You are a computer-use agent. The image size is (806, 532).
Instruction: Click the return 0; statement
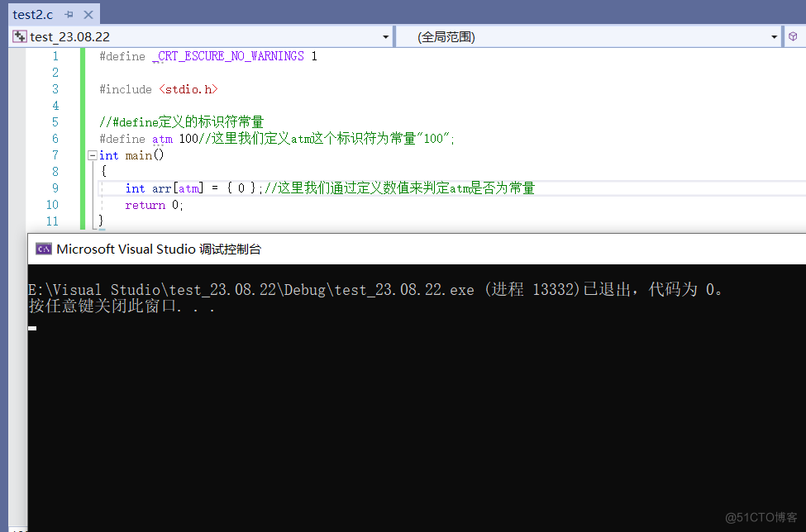(x=155, y=205)
